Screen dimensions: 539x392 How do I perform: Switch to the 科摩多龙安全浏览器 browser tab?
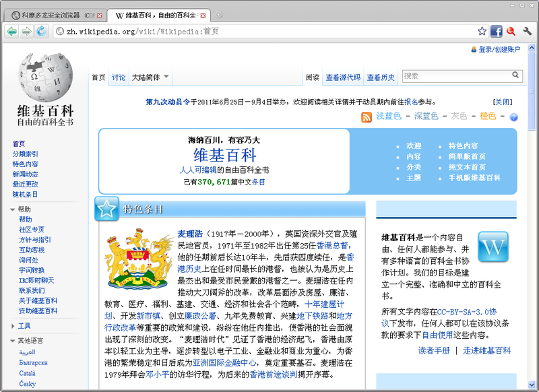(55, 15)
